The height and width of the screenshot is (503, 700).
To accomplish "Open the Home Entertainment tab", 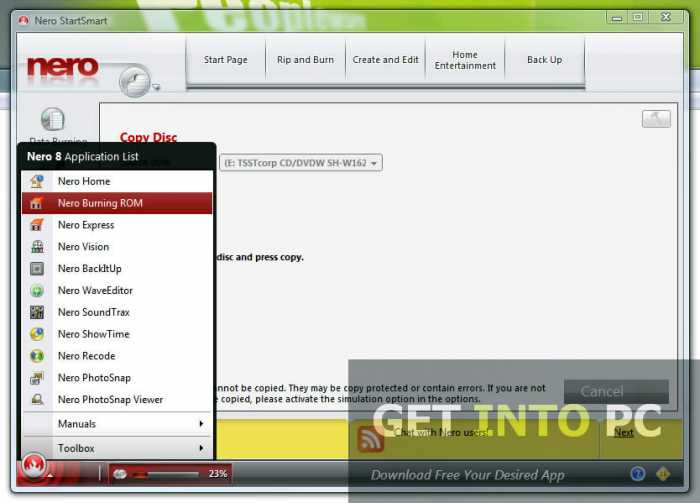I will coord(465,60).
